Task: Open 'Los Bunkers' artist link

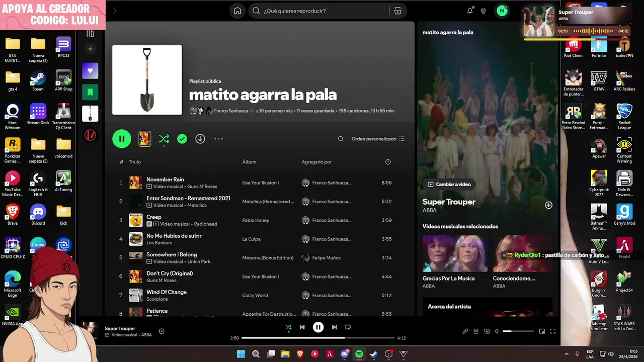Action: (x=159, y=243)
